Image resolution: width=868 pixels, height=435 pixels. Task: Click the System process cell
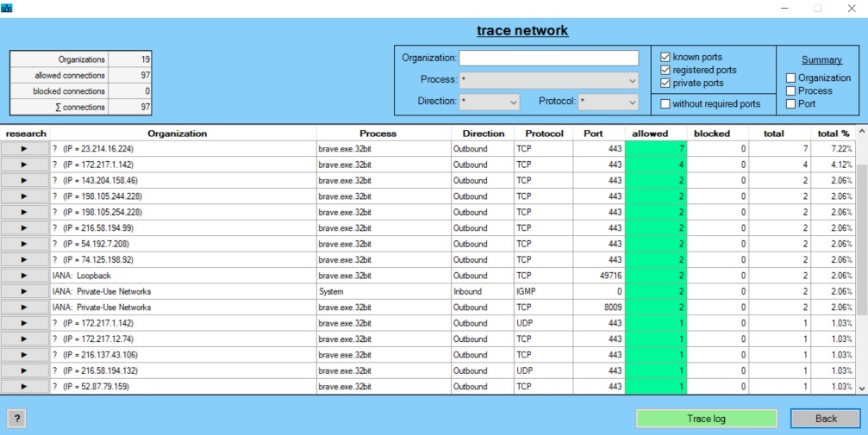click(x=384, y=292)
